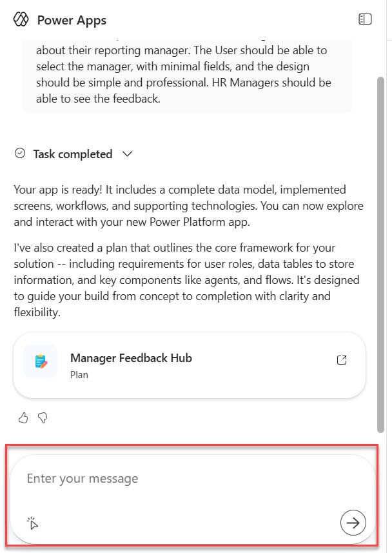Open the plan in a new window
This screenshot has width=392, height=553.
coord(342,360)
